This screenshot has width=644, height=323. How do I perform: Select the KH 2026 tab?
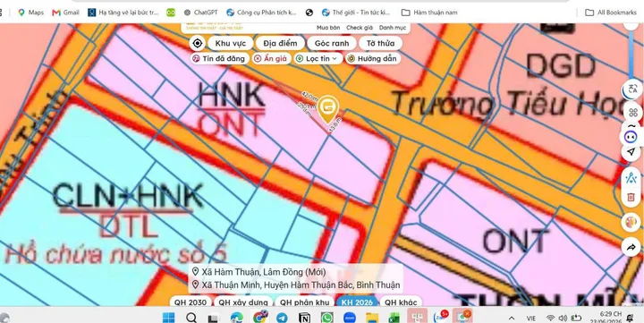click(x=357, y=302)
